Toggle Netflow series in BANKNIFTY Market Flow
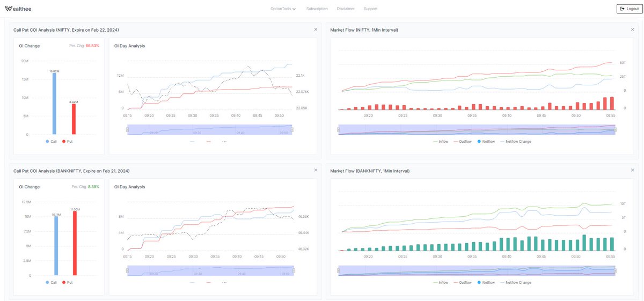Viewport: 644px width, 301px height. [486, 282]
